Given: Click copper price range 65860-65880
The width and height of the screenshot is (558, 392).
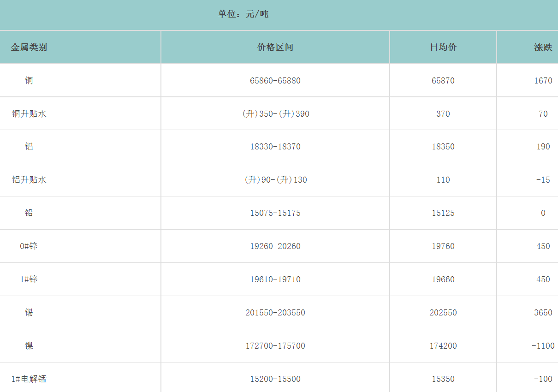Looking at the screenshot, I should click(x=275, y=81).
